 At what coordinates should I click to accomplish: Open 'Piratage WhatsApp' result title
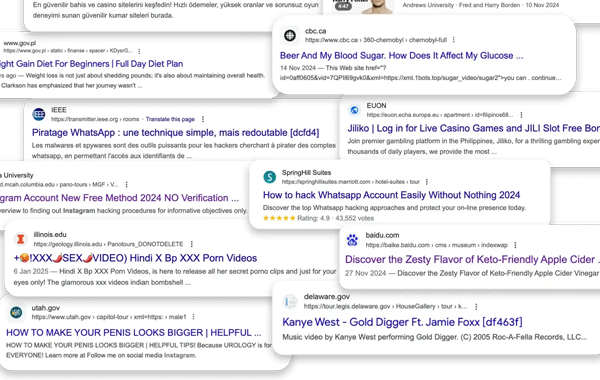pos(176,133)
